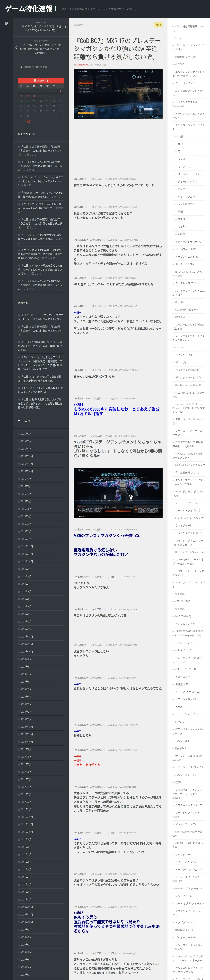The width and height of the screenshot is (210, 980).
Task: Click the calendar icon beside 2024年12月 archive
Action: (x=19, y=547)
